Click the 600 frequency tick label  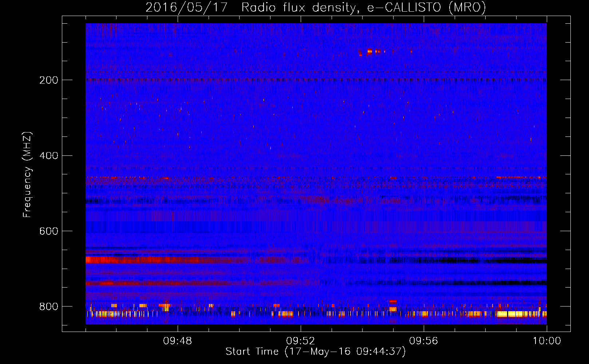(49, 232)
